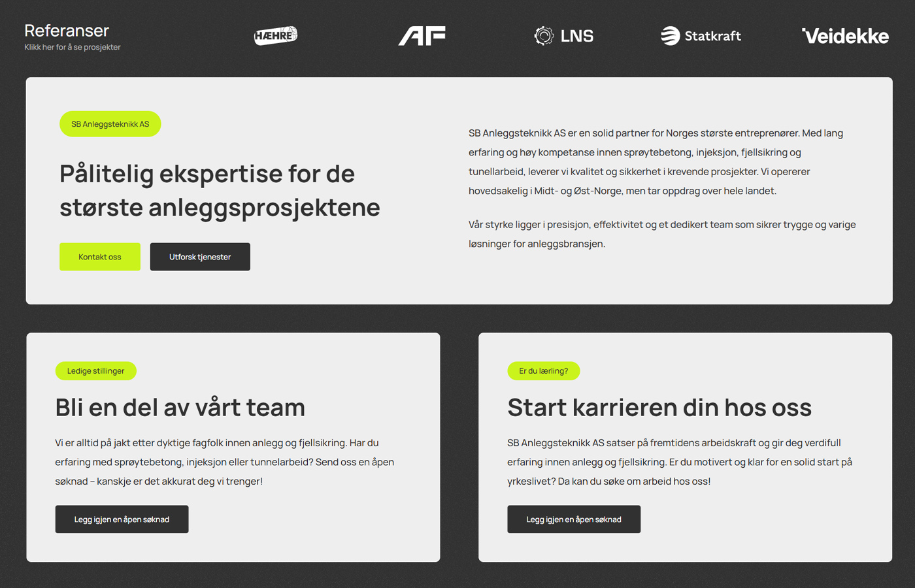Click 'Klikk her for å se prosjekter'
915x588 pixels.
73,47
